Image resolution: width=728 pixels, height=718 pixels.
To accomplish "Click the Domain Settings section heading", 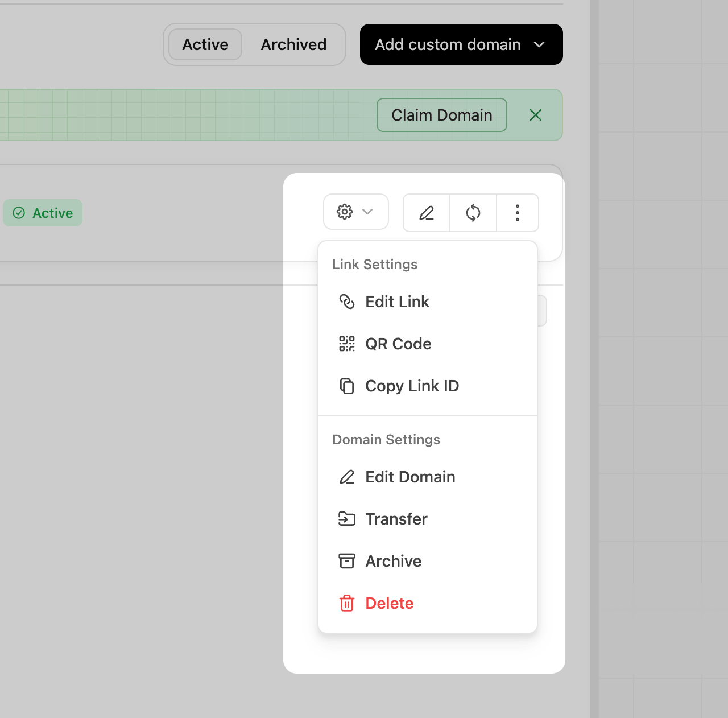I will (386, 440).
